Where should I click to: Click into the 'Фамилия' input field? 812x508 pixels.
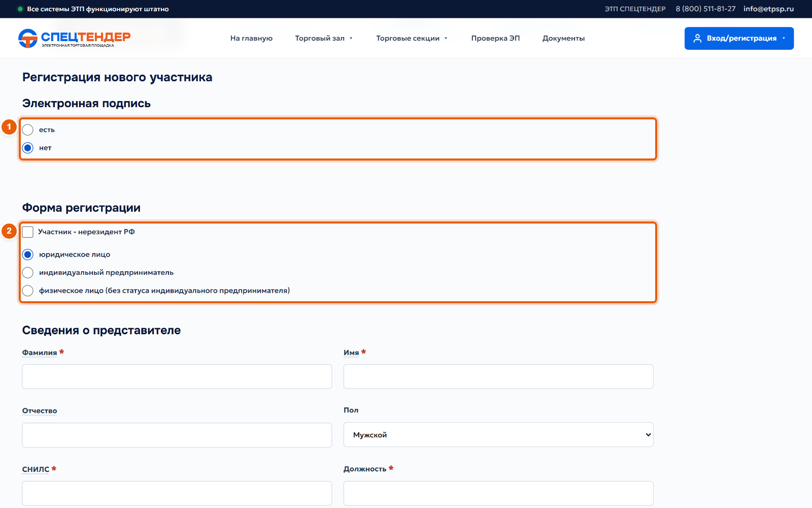[177, 376]
